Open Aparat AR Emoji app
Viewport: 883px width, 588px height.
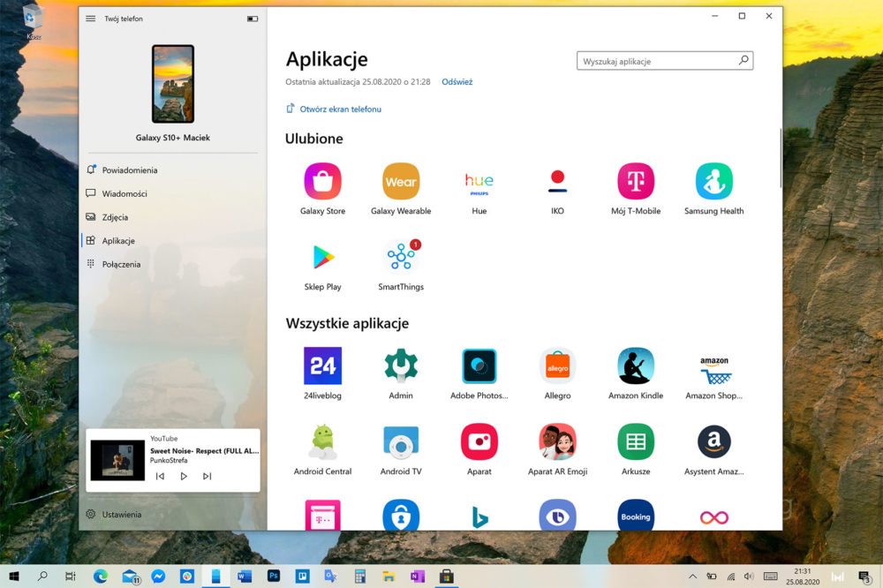(x=557, y=442)
